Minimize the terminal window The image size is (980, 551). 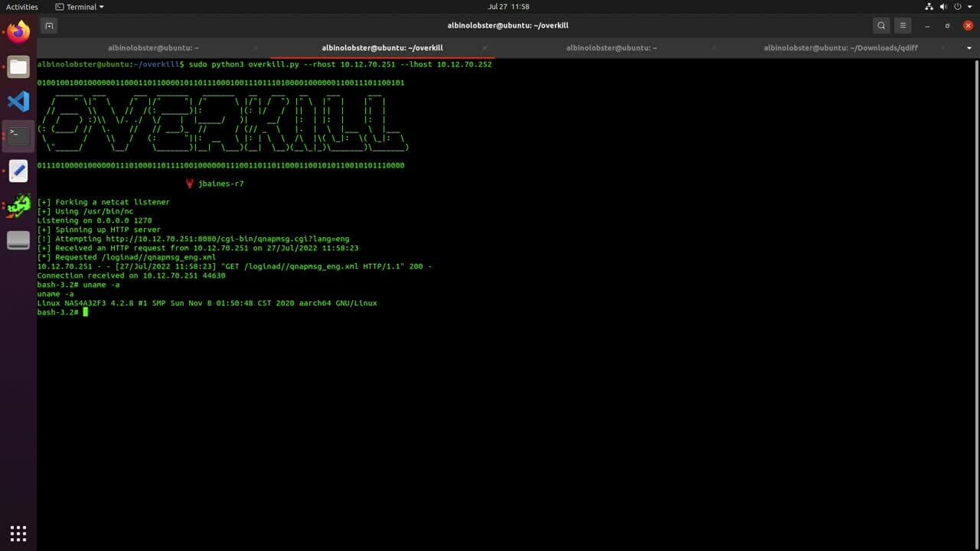pos(927,25)
